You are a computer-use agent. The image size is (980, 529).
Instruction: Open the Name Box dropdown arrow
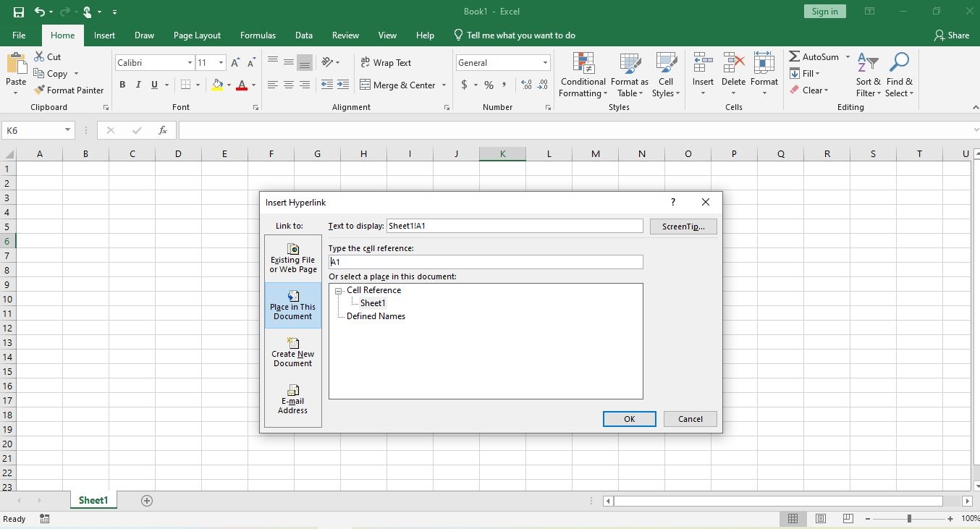tap(67, 130)
